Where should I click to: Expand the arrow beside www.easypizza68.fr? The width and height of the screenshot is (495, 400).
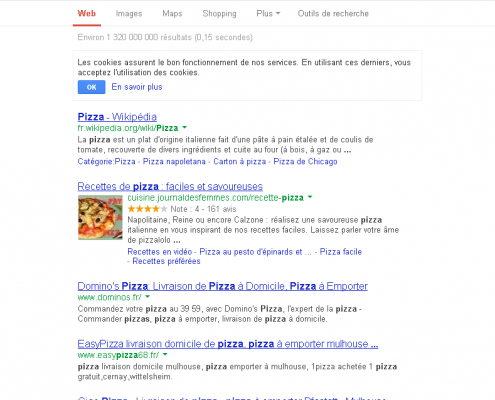[165, 354]
